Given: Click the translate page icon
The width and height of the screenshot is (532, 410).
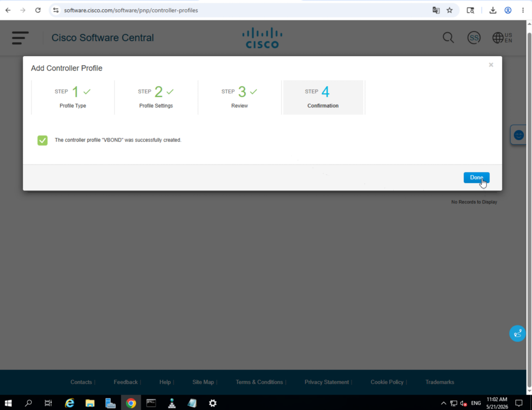Looking at the screenshot, I should 436,10.
